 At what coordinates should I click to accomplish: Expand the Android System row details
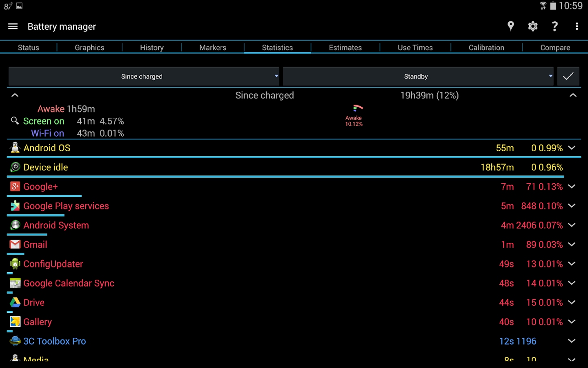pos(572,225)
